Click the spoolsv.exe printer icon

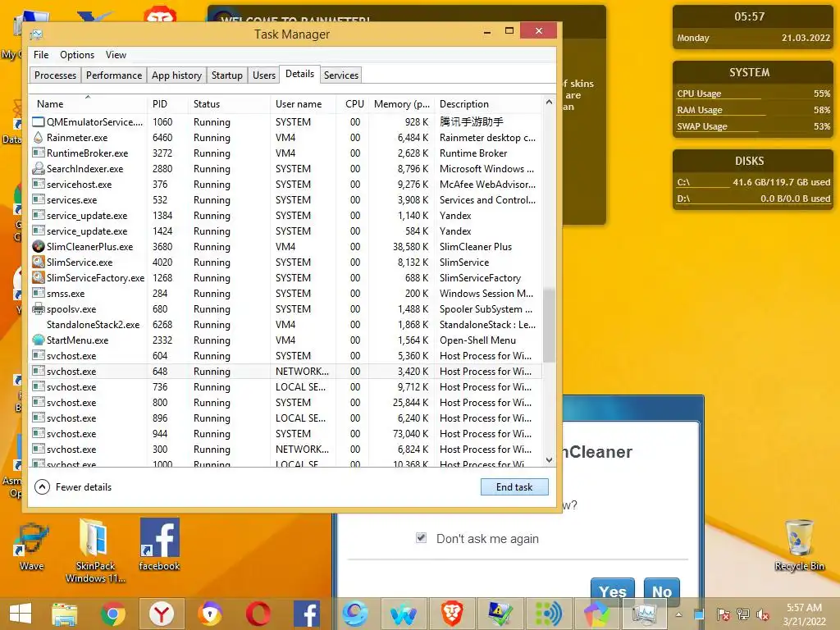[x=38, y=309]
